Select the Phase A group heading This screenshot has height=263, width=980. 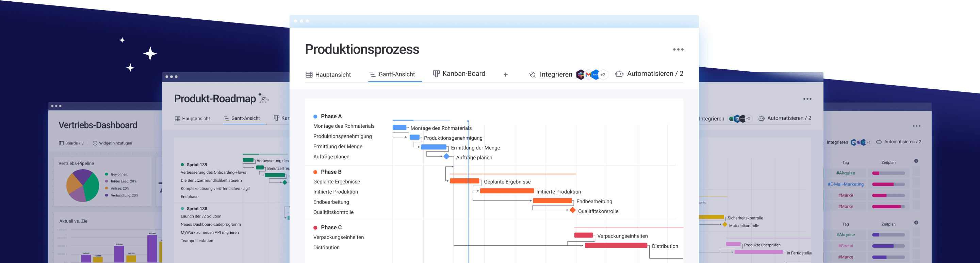click(331, 116)
